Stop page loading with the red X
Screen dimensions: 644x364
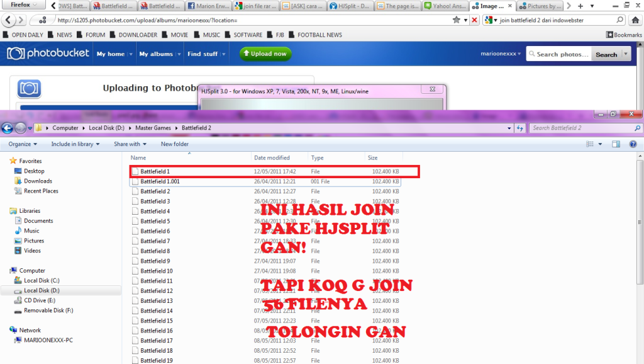pos(474,20)
